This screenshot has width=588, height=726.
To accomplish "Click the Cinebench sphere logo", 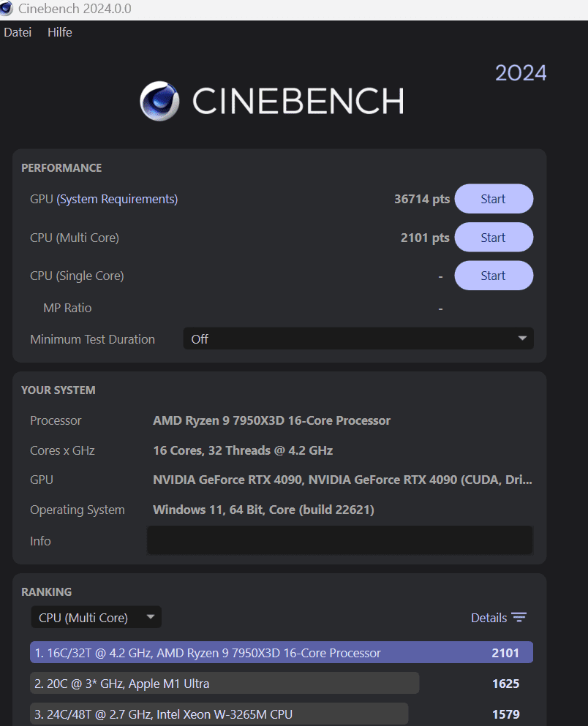I will point(159,101).
